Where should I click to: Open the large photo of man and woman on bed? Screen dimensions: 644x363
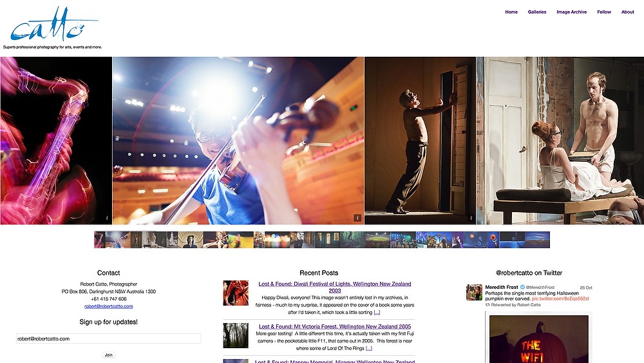560,141
